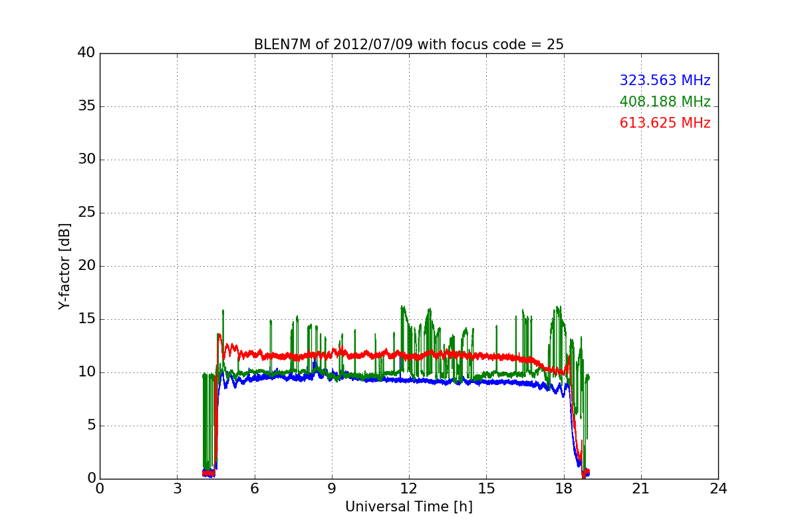Image resolution: width=798 pixels, height=532 pixels.
Task: Click the x-axis tick label 9
Action: coord(331,489)
